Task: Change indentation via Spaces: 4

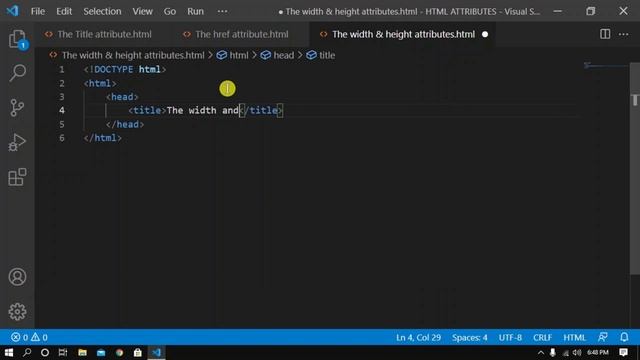Action: 469,338
